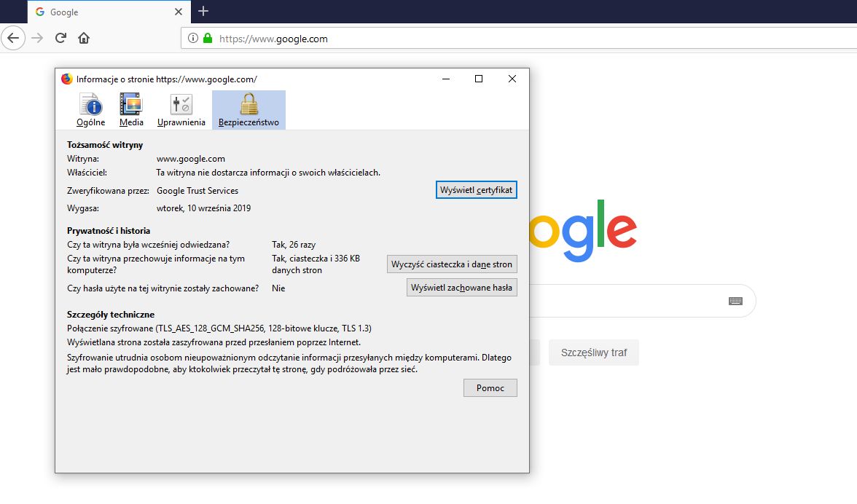Click the green padlock icon in address bar
Image resolution: width=857 pixels, height=504 pixels.
[x=208, y=38]
